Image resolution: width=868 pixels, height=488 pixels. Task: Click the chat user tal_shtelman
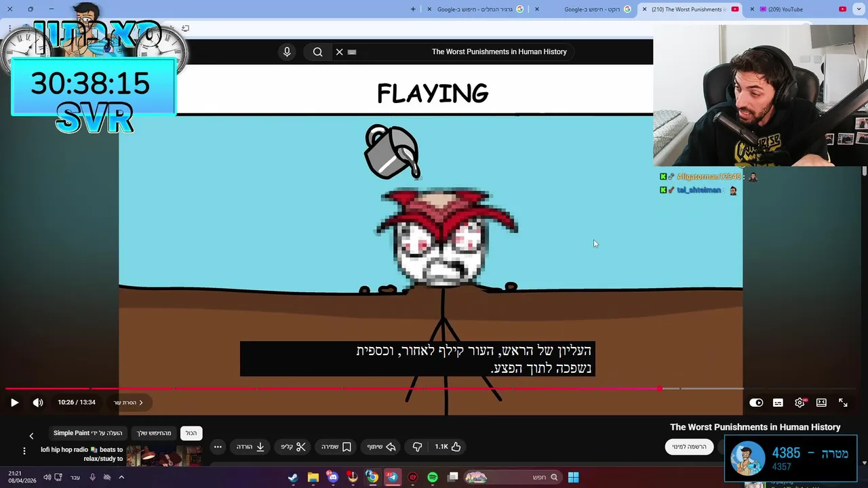click(x=698, y=190)
